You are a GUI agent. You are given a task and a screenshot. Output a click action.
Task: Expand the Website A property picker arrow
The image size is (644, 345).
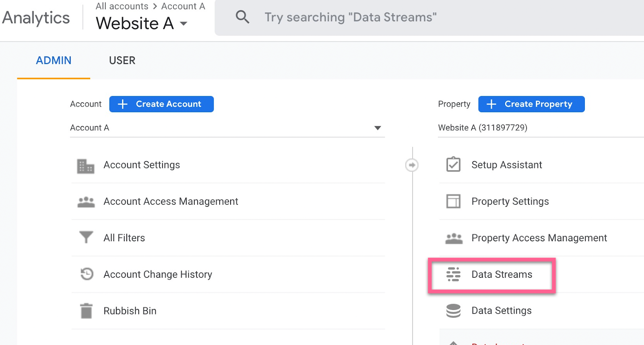point(184,24)
